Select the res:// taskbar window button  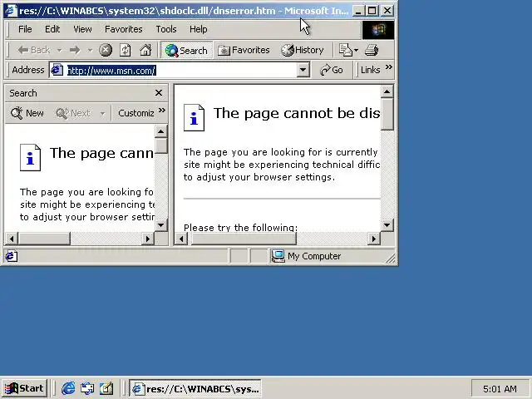coord(195,388)
